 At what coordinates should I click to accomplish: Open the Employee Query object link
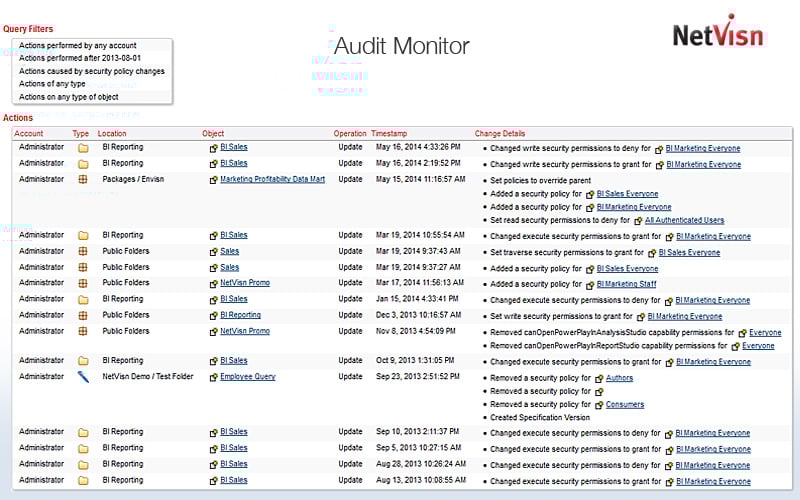(x=247, y=377)
